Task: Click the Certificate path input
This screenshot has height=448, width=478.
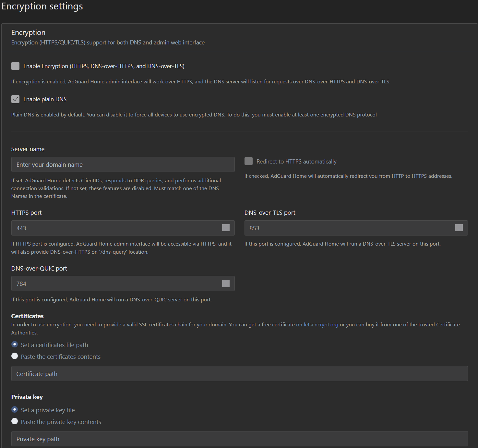Action: point(239,374)
